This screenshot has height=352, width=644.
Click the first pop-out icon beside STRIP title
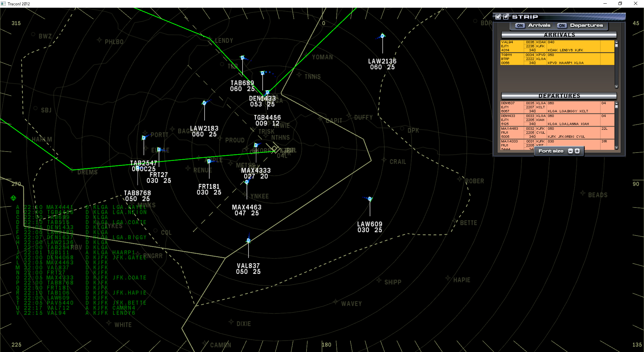(498, 17)
